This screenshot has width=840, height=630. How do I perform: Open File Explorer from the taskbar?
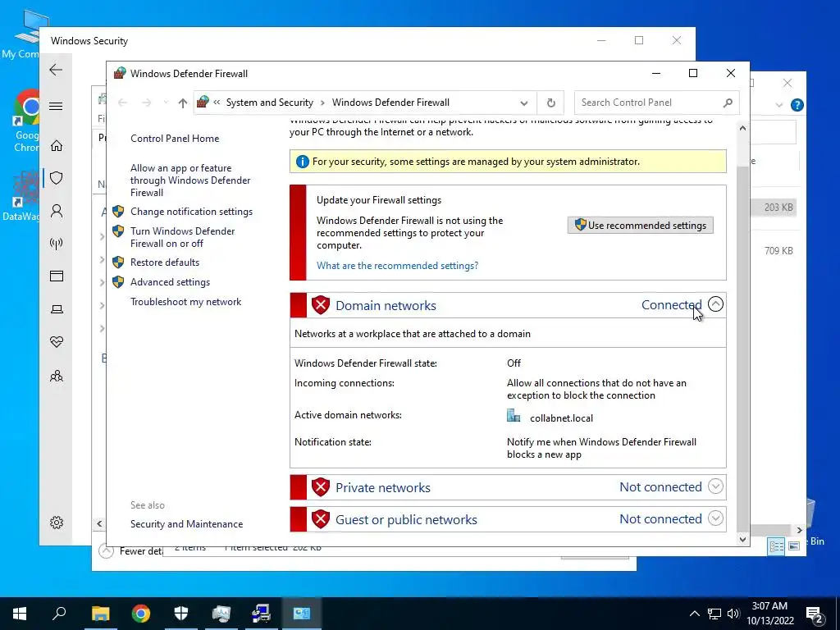[100, 614]
